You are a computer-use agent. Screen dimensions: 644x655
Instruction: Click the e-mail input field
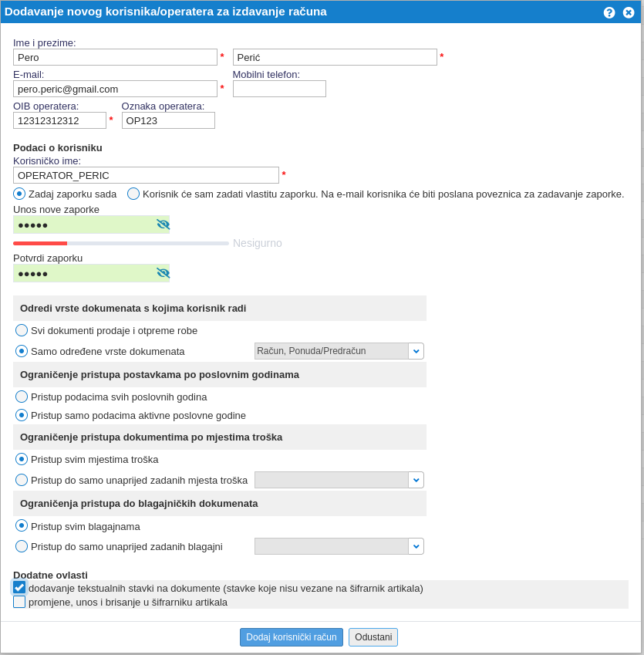coord(115,89)
